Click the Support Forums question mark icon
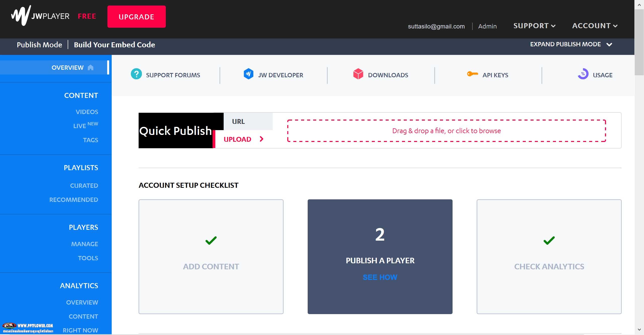This screenshot has height=335, width=644. click(x=136, y=74)
